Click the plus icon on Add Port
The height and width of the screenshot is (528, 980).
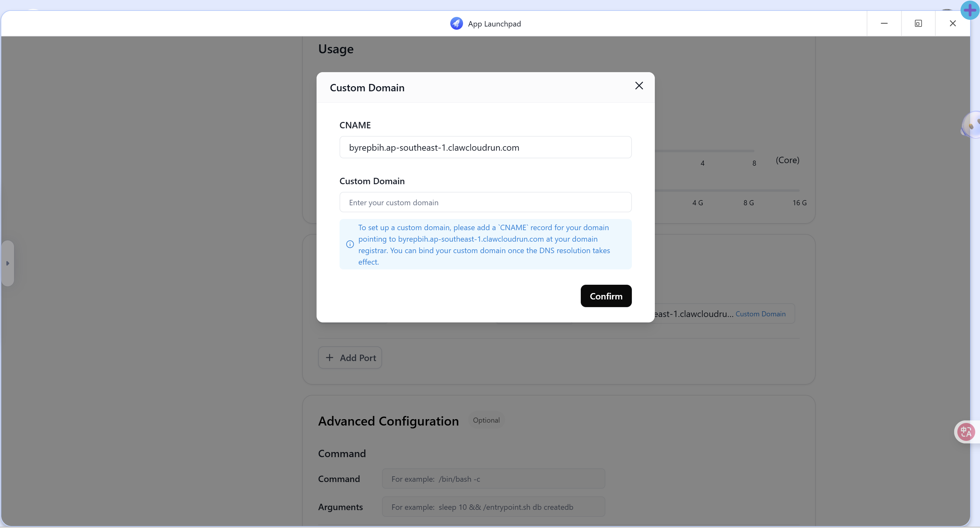tap(329, 358)
